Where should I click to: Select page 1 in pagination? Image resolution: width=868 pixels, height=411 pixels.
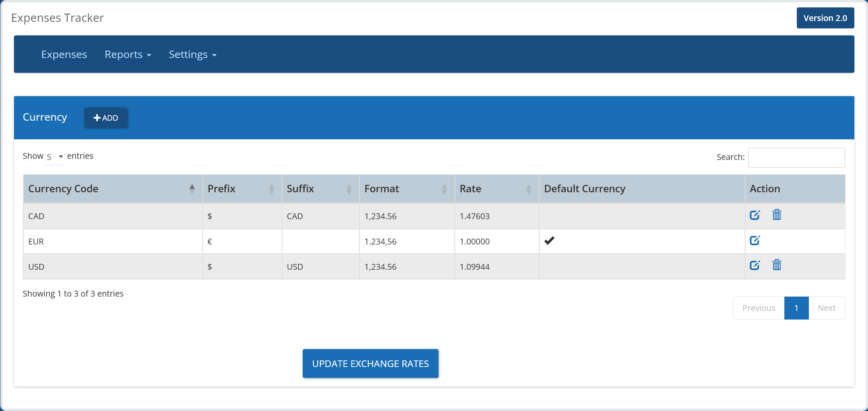pos(796,308)
